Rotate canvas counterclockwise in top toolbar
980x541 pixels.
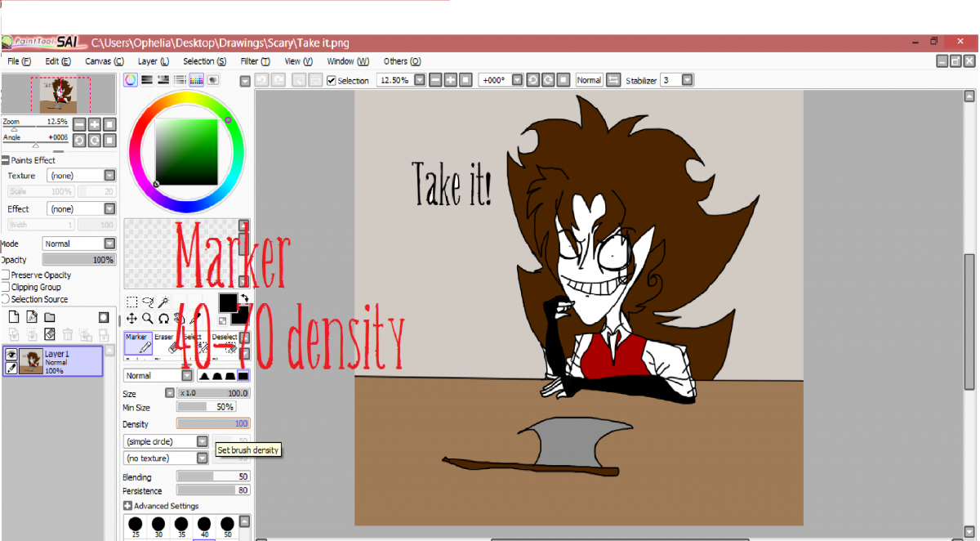[533, 80]
